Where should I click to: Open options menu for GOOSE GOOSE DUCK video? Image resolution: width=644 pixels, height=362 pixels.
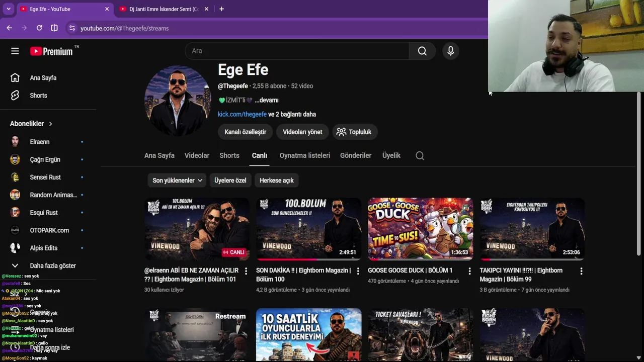point(469,271)
